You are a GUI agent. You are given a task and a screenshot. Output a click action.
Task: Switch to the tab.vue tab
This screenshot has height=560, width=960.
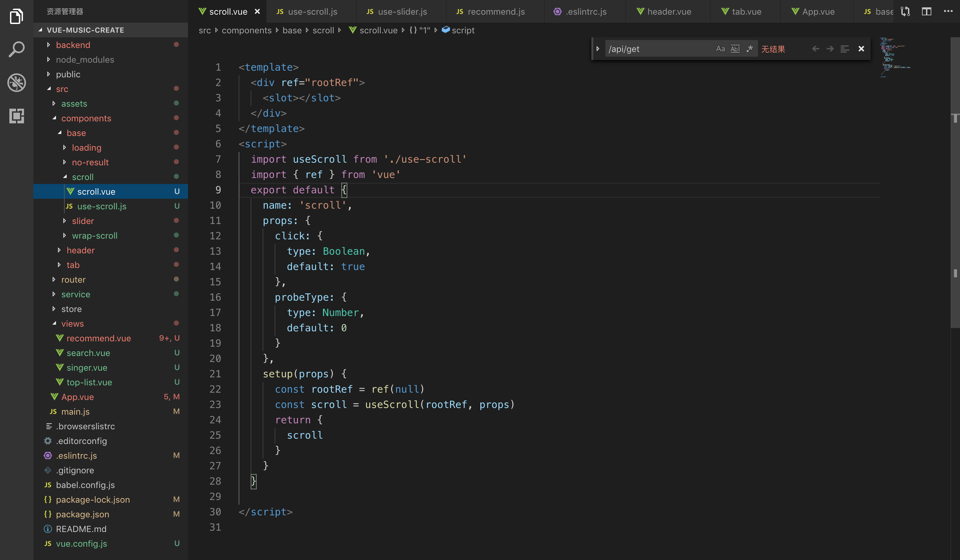click(x=745, y=11)
